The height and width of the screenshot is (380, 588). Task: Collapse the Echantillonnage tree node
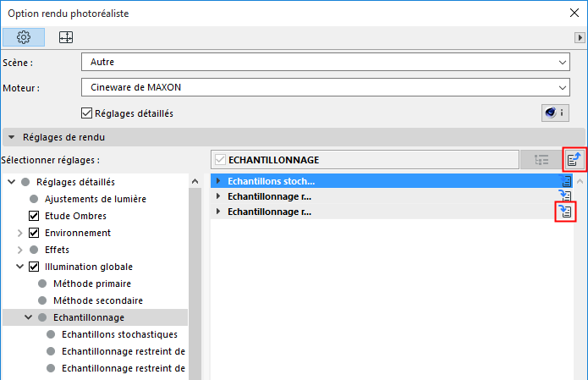click(29, 317)
